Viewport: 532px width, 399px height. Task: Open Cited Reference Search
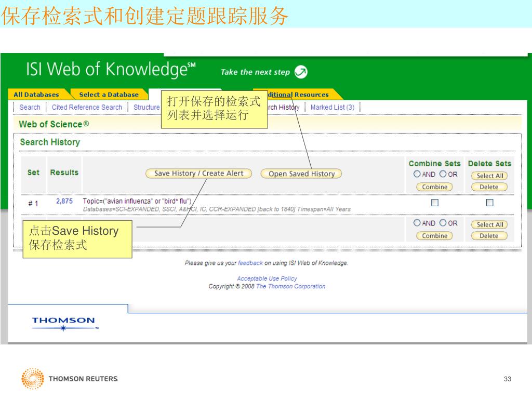87,107
